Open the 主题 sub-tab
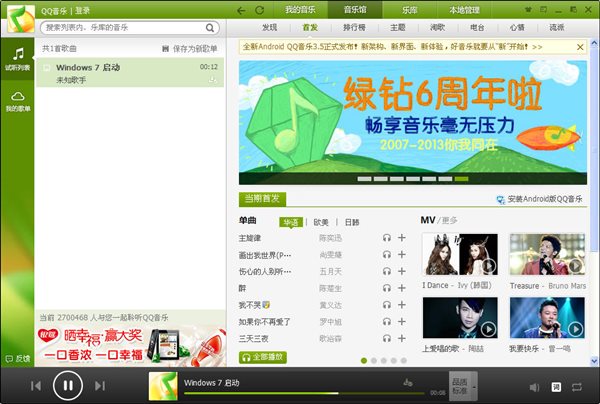Screen dimensions: 600x404 (398, 28)
